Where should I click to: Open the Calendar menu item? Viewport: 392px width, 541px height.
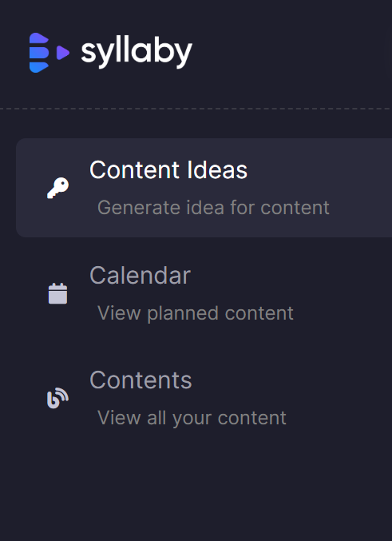click(x=204, y=293)
